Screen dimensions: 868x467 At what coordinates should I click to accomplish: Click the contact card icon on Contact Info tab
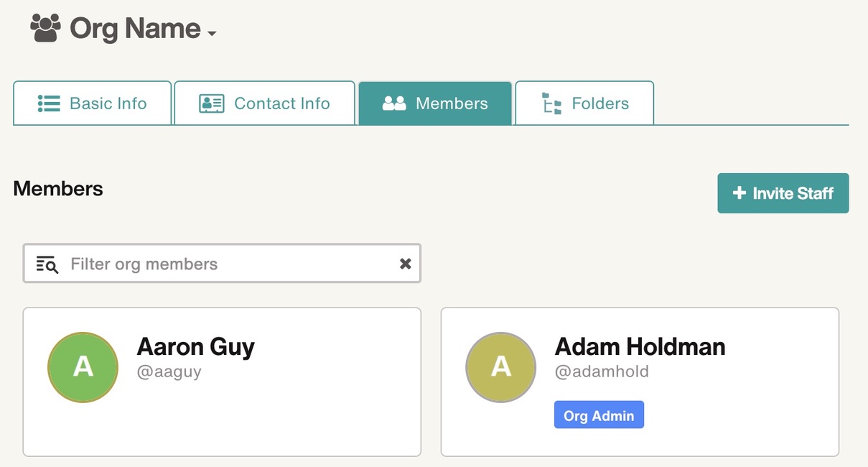click(212, 103)
